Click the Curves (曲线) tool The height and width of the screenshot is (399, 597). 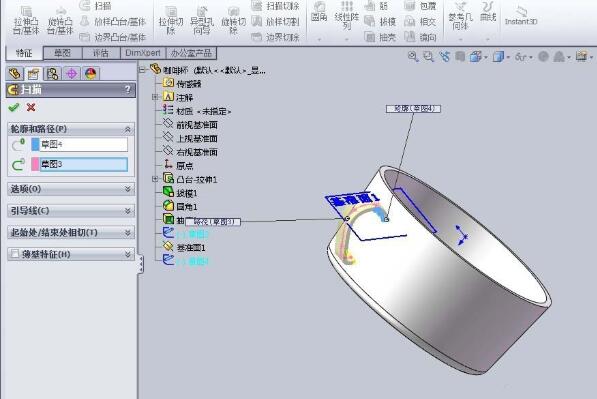pos(488,12)
